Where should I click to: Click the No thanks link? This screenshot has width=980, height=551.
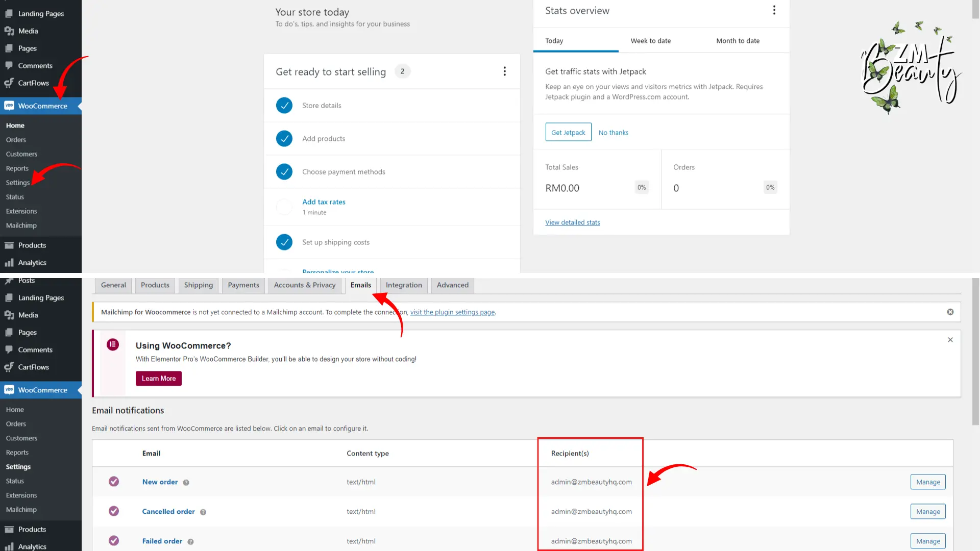(x=614, y=133)
